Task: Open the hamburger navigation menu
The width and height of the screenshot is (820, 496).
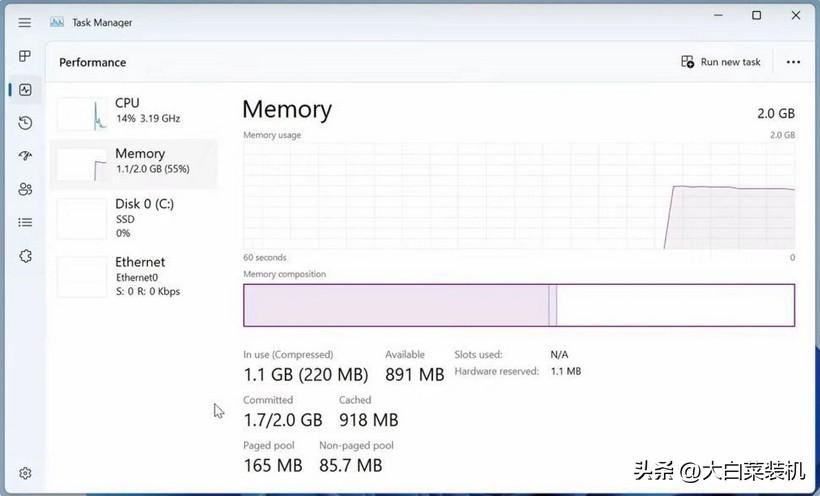Action: 25,22
